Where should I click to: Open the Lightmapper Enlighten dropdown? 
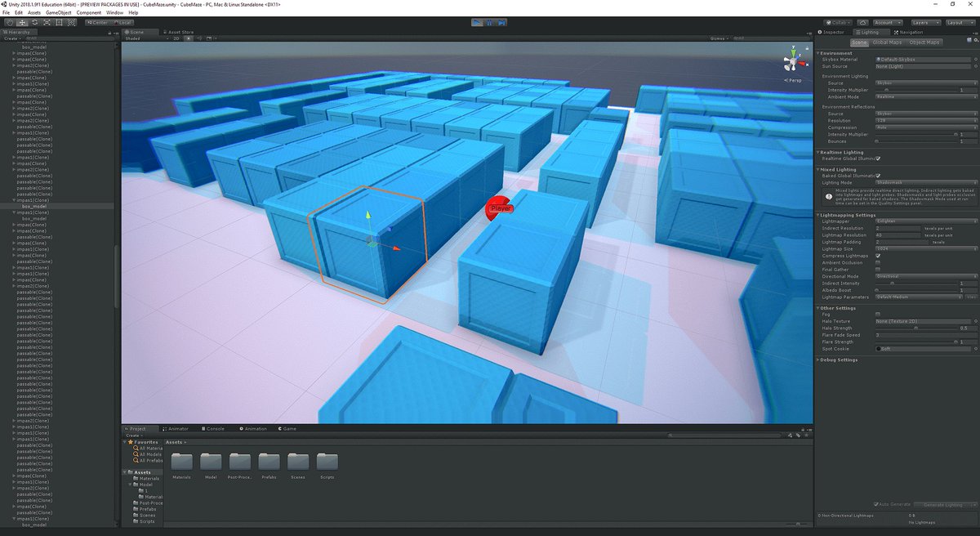pyautogui.click(x=926, y=221)
